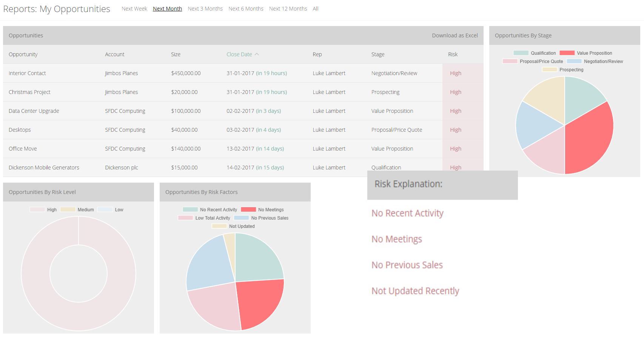644x343 pixels.
Task: Click 02-02-2017 close date cell
Action: [254, 111]
